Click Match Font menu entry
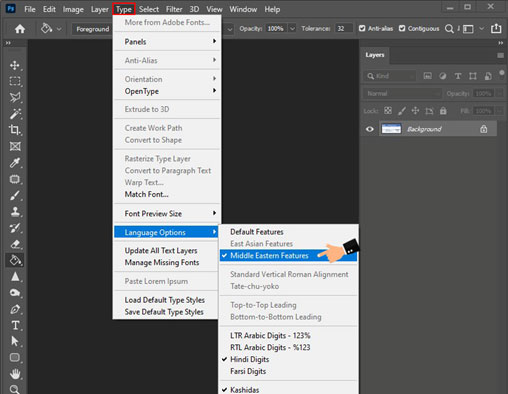 click(146, 194)
